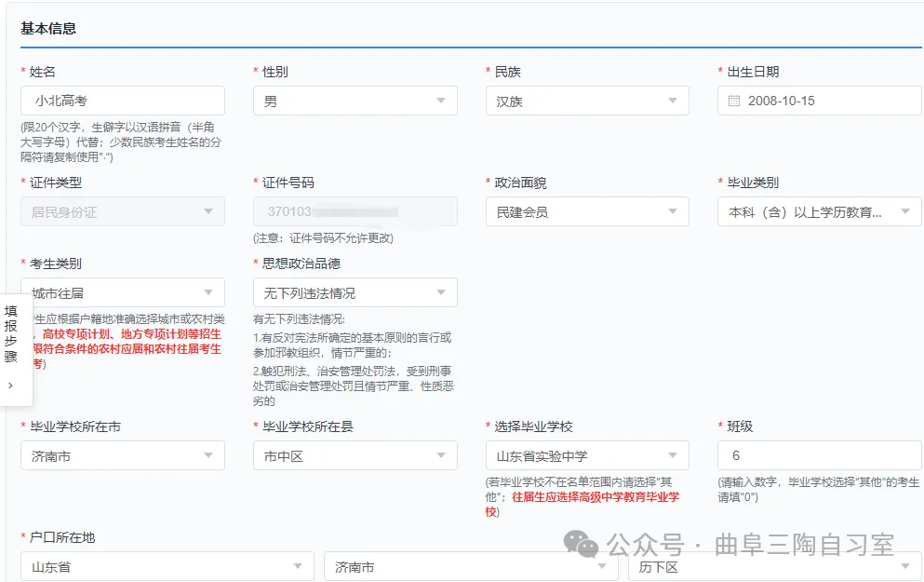Click the 姓名 input field
Screen dimensions: 924x582
(123, 101)
